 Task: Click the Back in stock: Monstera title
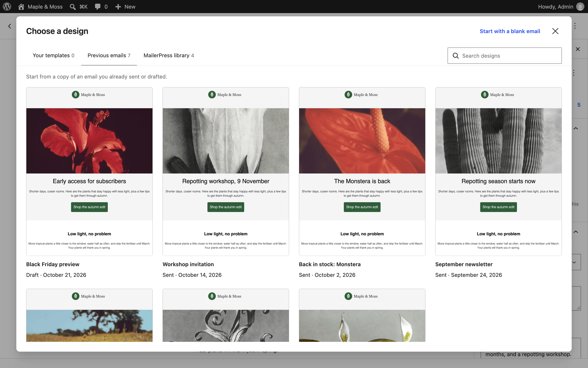[x=330, y=264]
